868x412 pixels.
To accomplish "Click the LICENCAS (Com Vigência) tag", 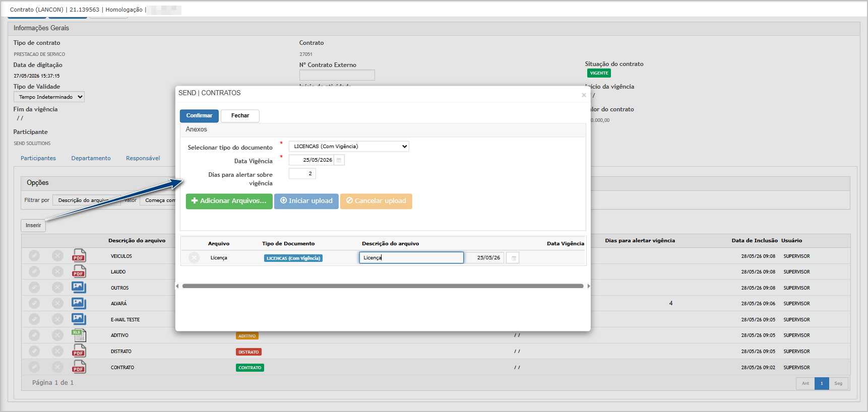I will point(293,258).
